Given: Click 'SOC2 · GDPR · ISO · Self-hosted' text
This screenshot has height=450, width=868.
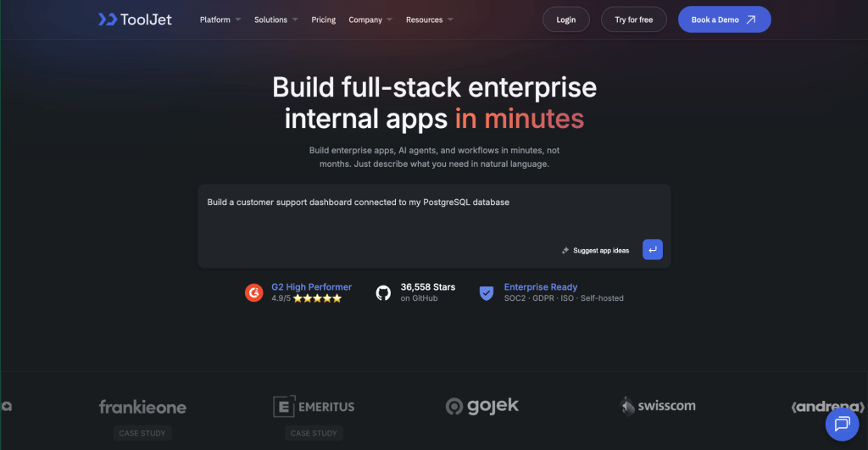Looking at the screenshot, I should tap(564, 298).
